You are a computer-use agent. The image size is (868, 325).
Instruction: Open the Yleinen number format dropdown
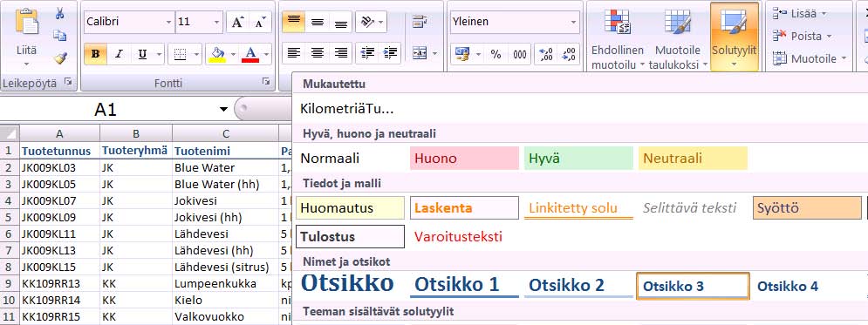click(573, 22)
